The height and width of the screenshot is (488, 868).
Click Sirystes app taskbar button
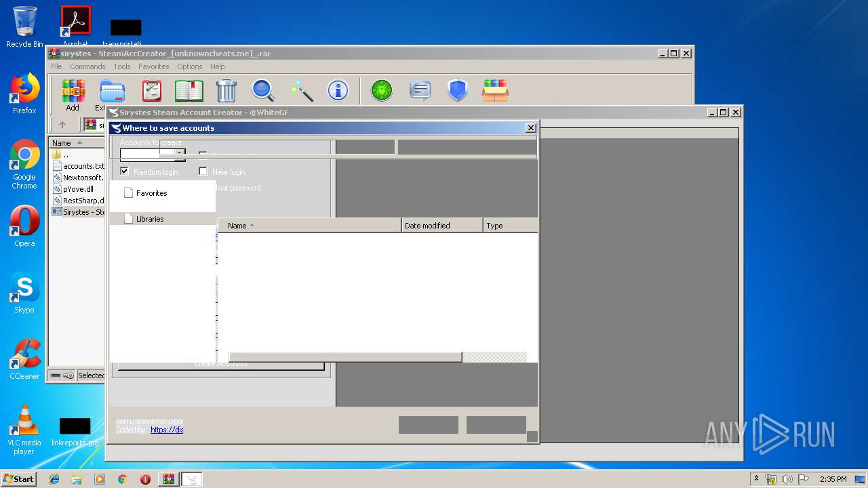click(x=191, y=479)
